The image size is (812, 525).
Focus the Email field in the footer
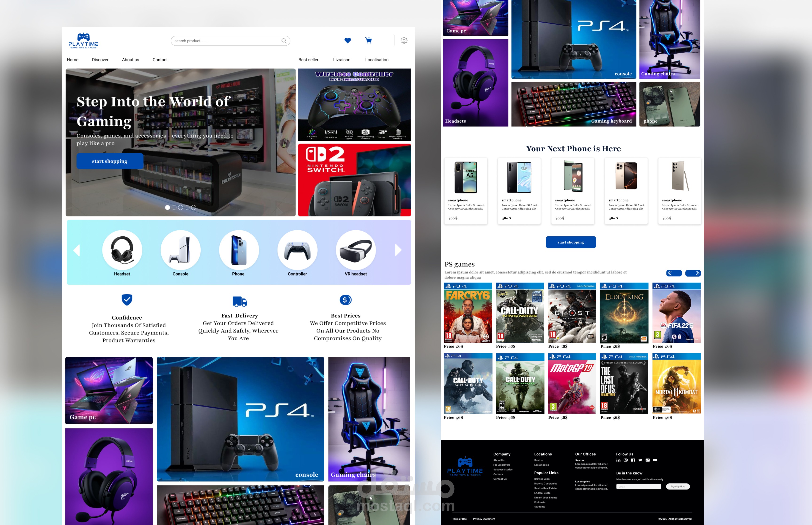coord(639,486)
